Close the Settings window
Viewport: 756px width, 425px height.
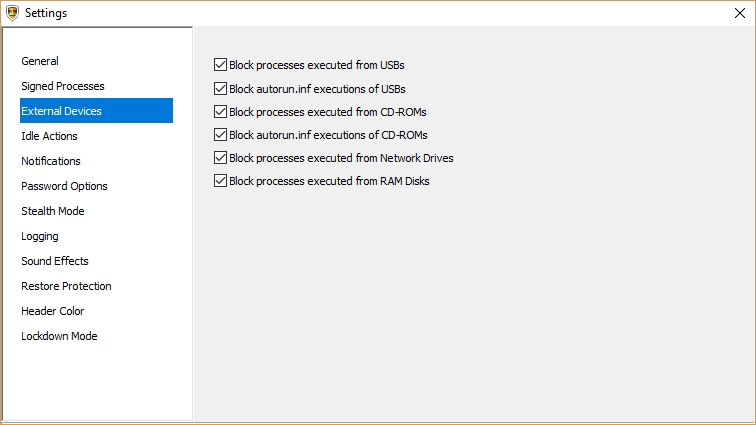tap(738, 12)
